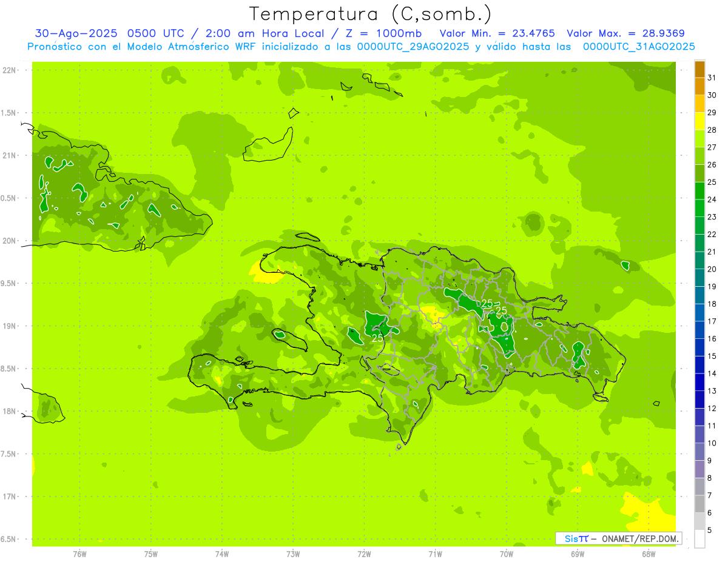
Task: Click the SisTT ONAMET/REP.DOM. credit box
Action: coord(618,538)
